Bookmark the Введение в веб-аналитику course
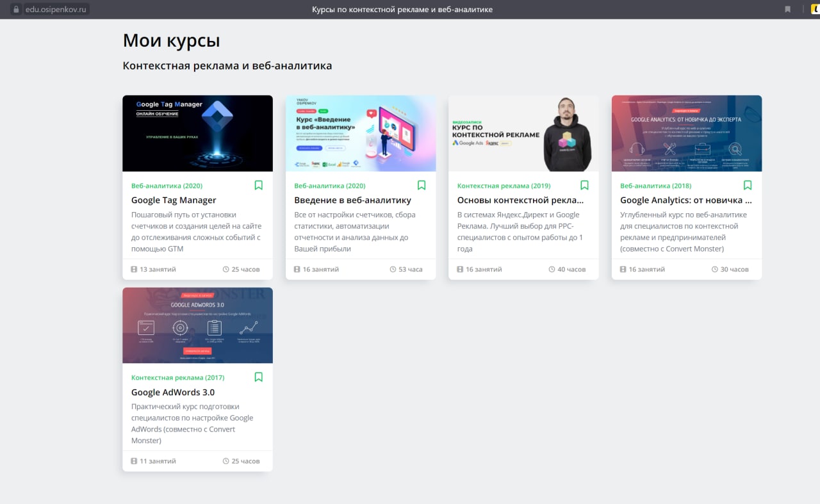 click(422, 185)
